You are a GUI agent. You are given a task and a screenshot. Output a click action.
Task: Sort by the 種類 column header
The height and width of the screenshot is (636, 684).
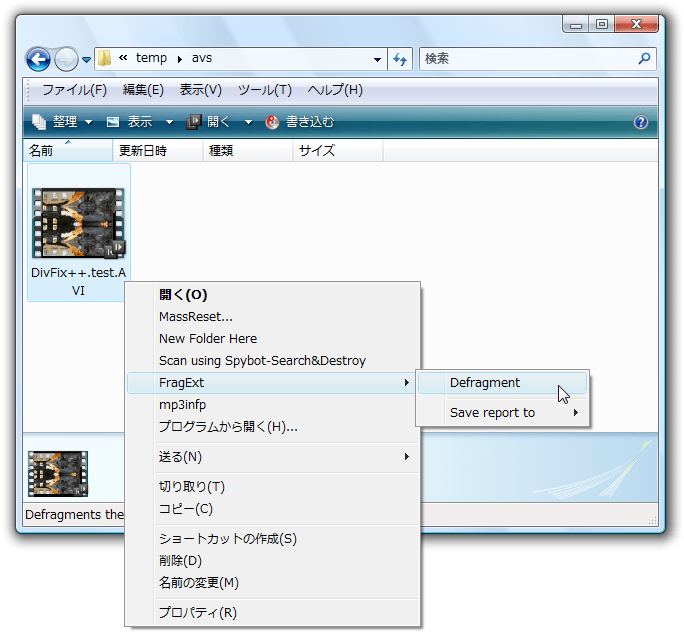248,150
